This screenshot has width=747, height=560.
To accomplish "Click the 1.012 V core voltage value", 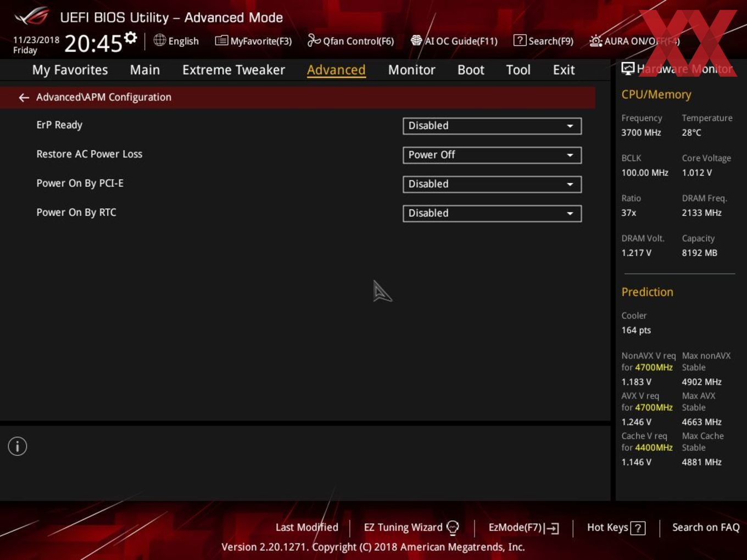I will (x=696, y=173).
